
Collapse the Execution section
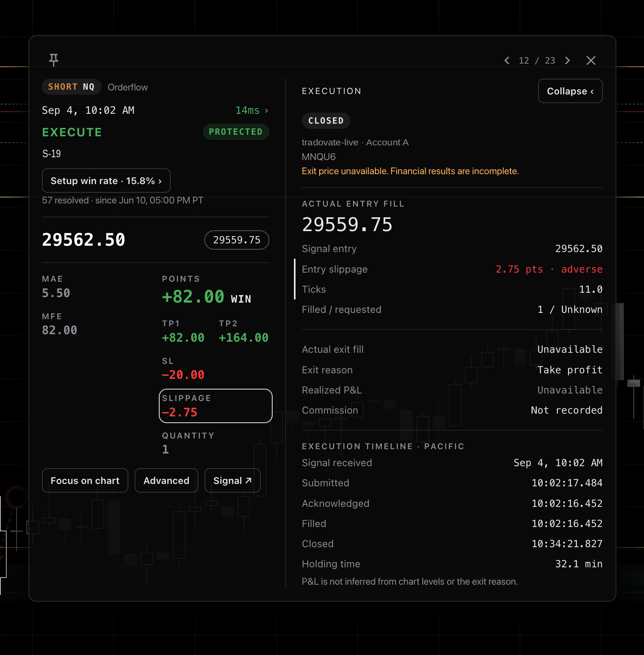pos(570,91)
